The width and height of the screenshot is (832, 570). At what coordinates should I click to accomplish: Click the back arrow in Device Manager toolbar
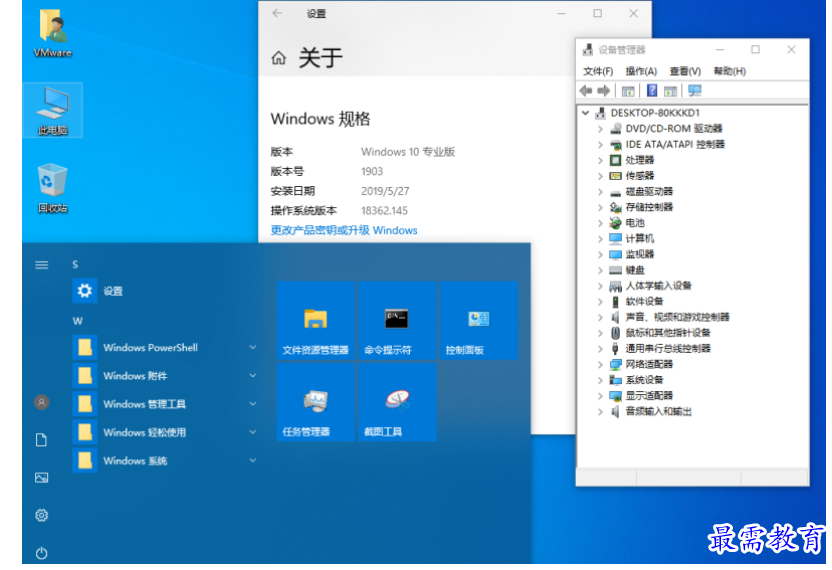click(585, 91)
